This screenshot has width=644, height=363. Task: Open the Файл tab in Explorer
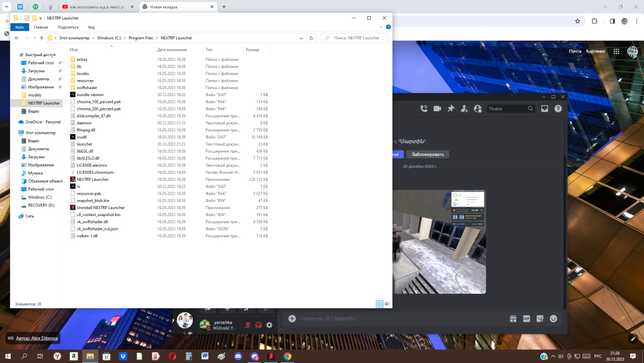tap(20, 27)
